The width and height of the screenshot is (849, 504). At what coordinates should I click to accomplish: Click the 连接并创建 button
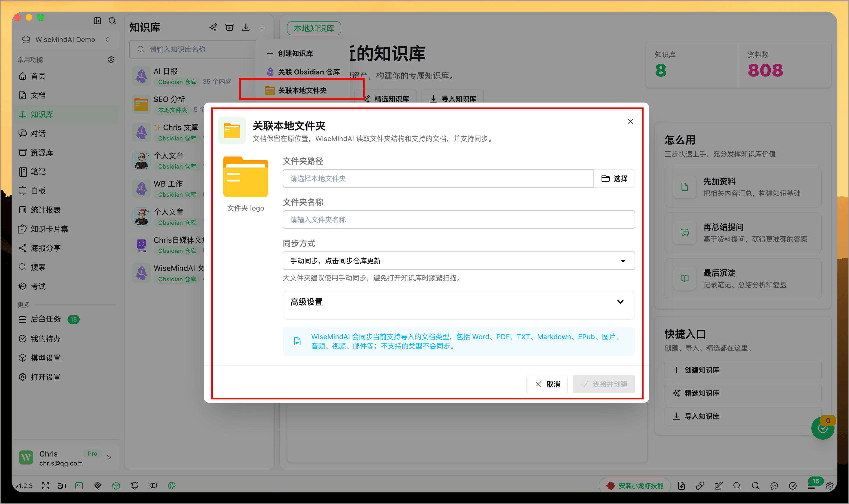coord(604,384)
